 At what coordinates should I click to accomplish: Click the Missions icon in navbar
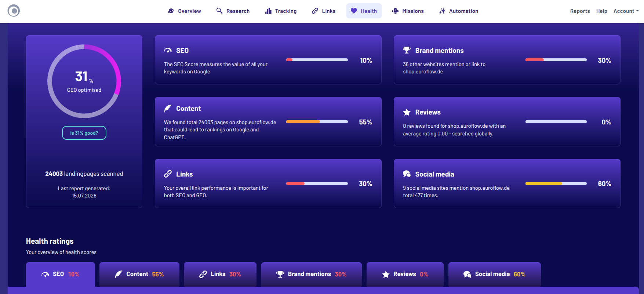tap(395, 11)
